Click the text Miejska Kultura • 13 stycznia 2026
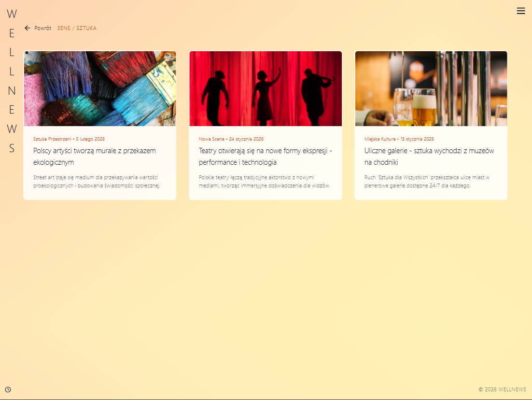The height and width of the screenshot is (400, 532). click(x=399, y=139)
